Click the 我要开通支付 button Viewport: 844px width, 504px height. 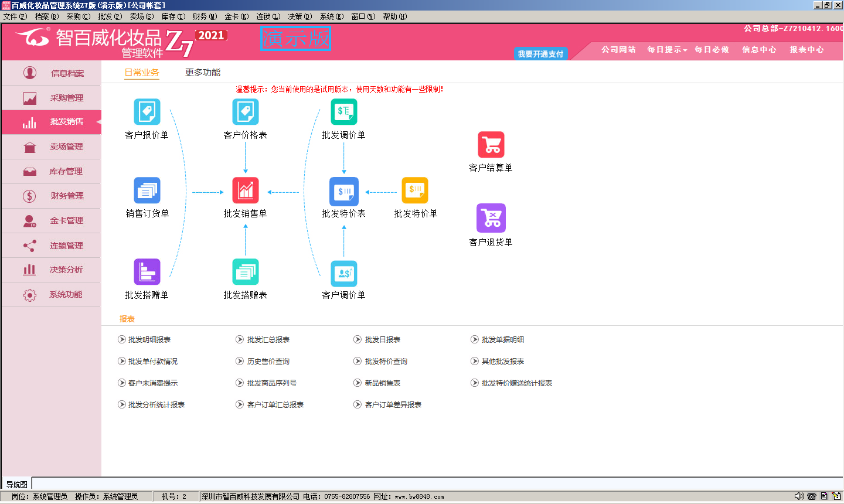pyautogui.click(x=540, y=54)
